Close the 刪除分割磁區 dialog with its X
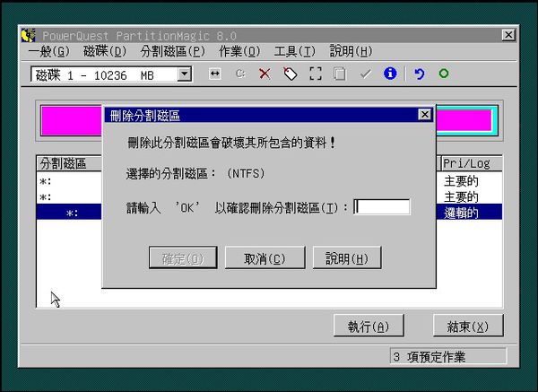538x392 pixels. [425, 114]
